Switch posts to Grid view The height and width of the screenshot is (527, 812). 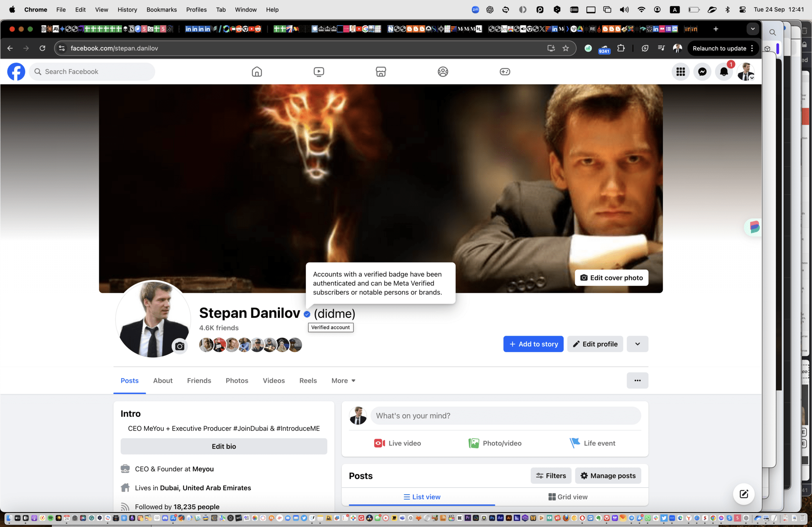(568, 497)
